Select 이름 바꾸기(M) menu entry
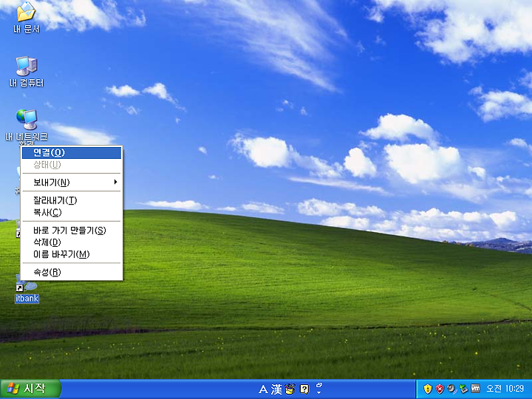The height and width of the screenshot is (399, 532). coord(71,254)
